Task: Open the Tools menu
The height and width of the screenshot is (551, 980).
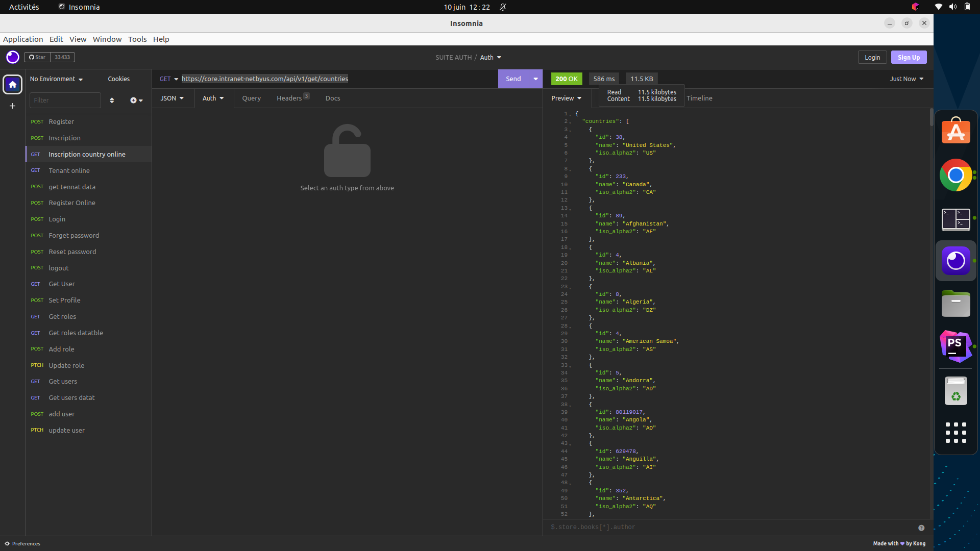Action: (137, 39)
